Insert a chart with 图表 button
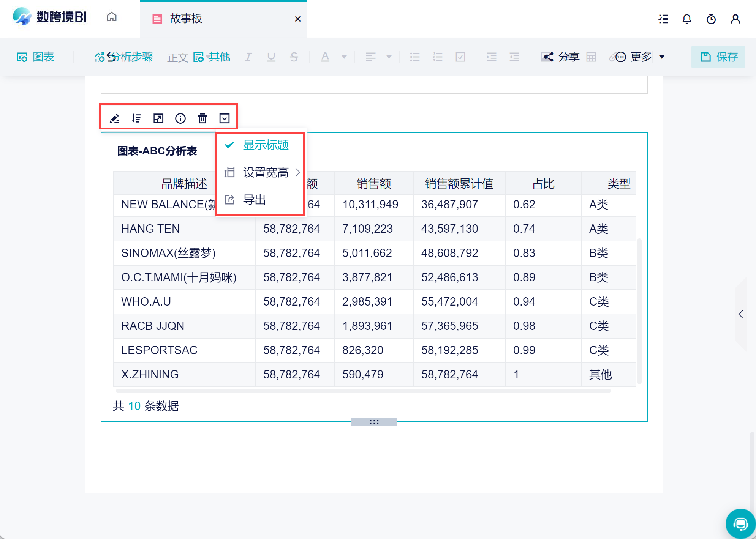Viewport: 756px width, 539px height. [35, 57]
